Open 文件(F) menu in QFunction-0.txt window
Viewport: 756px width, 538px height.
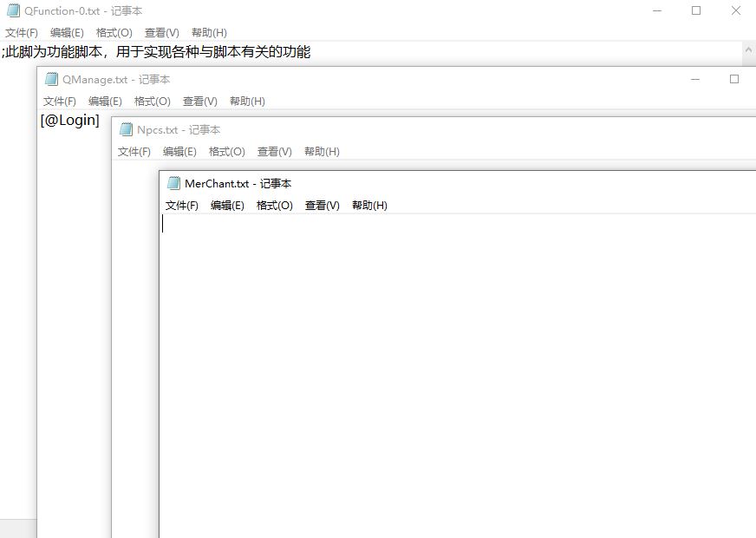click(x=22, y=33)
